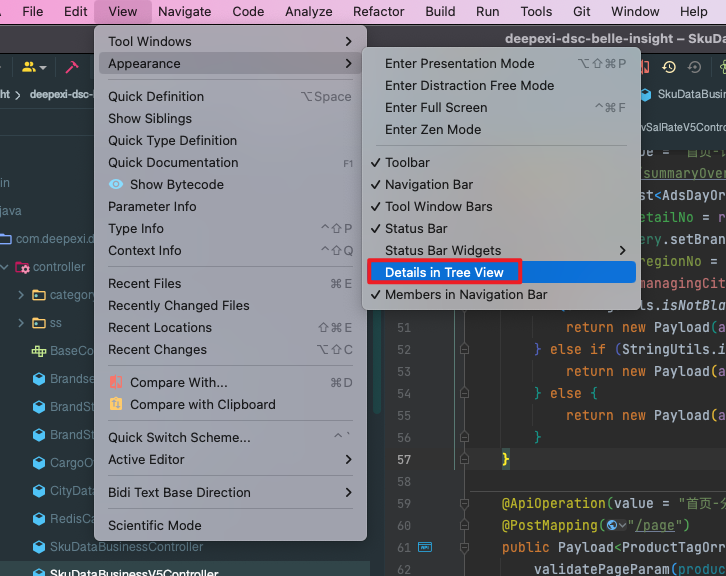Viewport: 726px width, 576px height.
Task: Open the Navigate menu in menu bar
Action: click(x=184, y=12)
